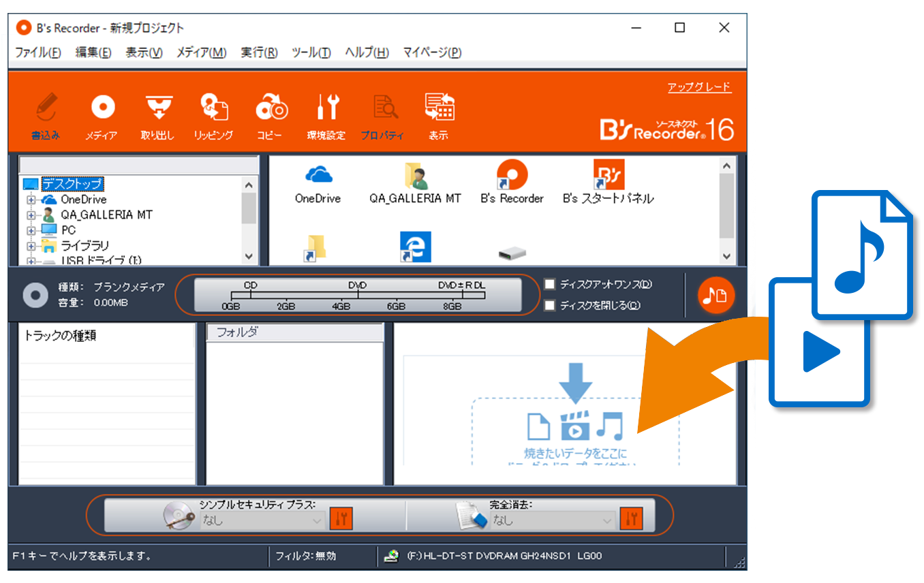This screenshot has width=924, height=583.
Task: Click the 書込み (write) toolbar icon
Action: pos(46,108)
